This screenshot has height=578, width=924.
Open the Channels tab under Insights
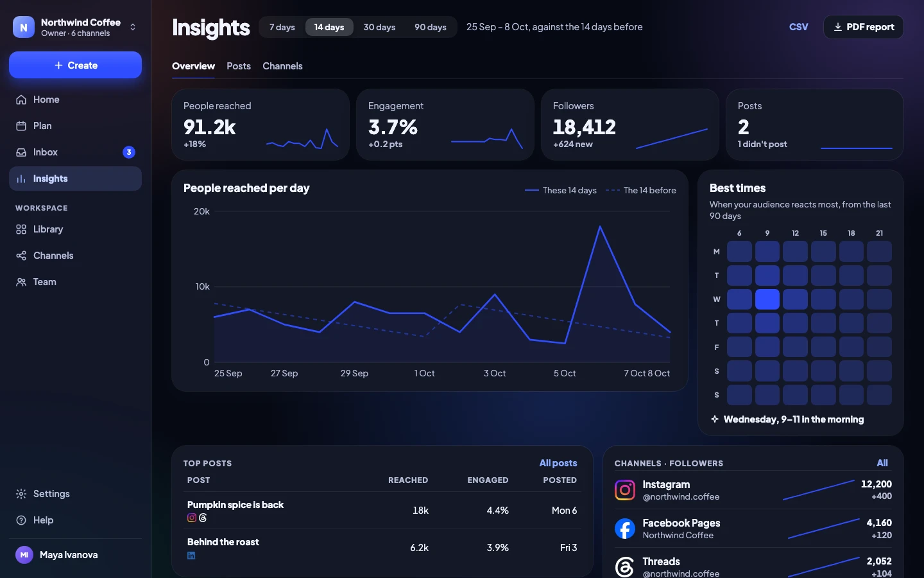coord(282,66)
